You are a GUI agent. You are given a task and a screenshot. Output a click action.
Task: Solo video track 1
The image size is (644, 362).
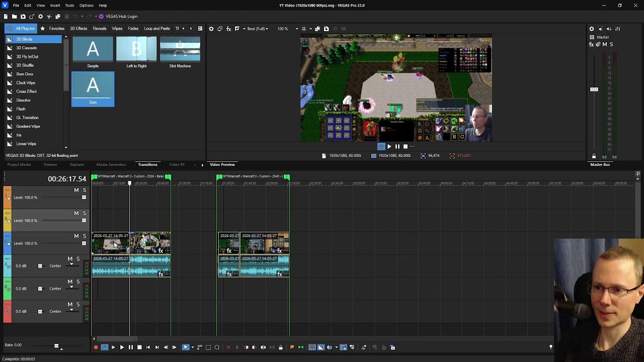pos(85,190)
